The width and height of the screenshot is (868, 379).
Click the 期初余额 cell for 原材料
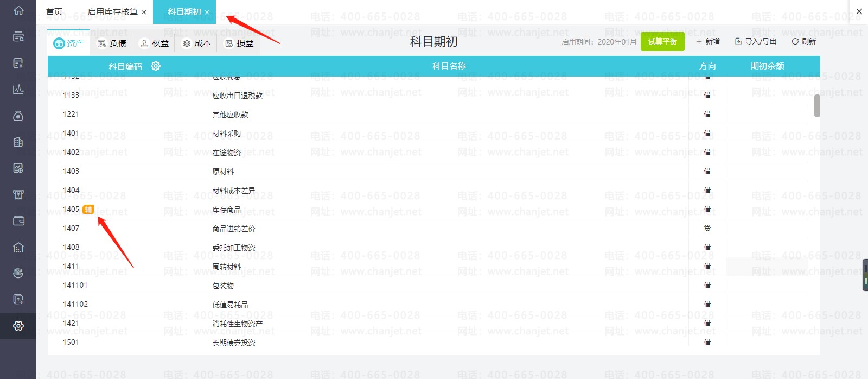(767, 172)
